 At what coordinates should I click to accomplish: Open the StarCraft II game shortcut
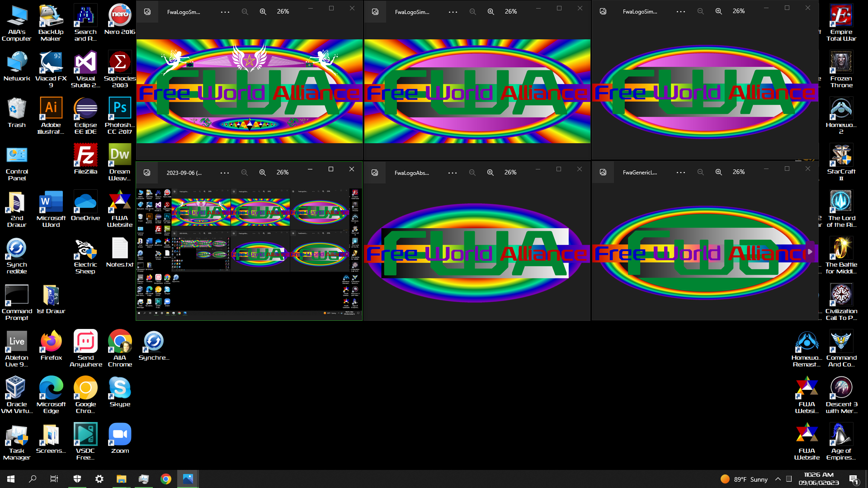tap(841, 155)
